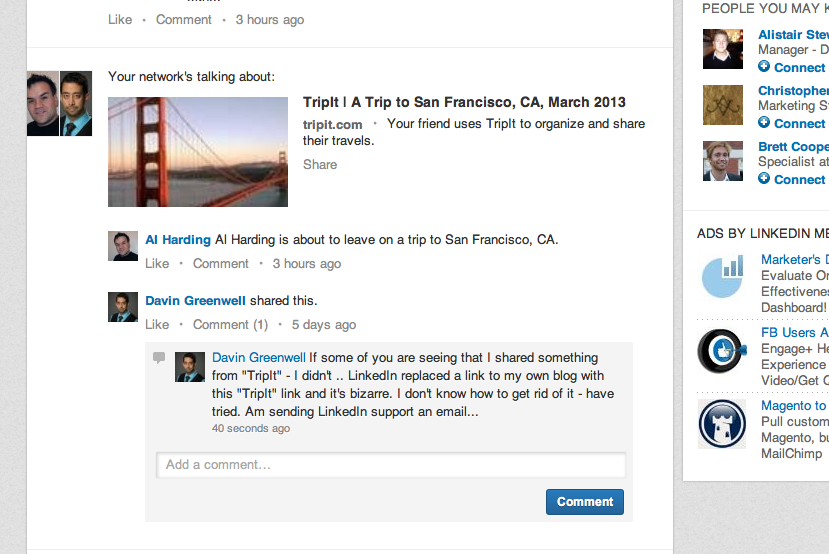Screen dimensions: 829x554
Task: Click the "Your network's talking about:" heading
Action: click(191, 77)
